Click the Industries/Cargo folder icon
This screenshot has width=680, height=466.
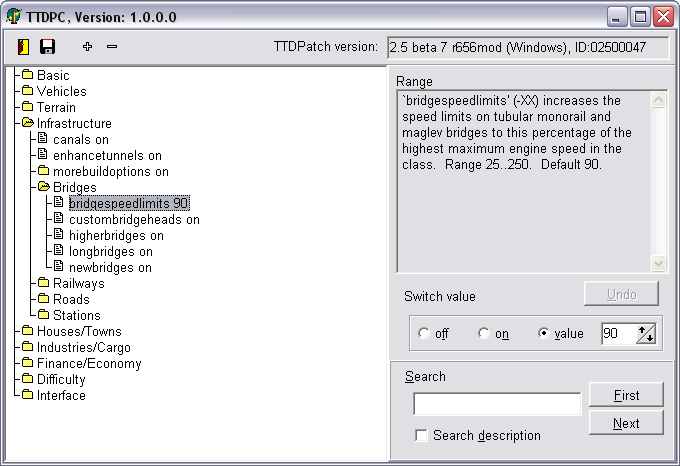click(27, 347)
